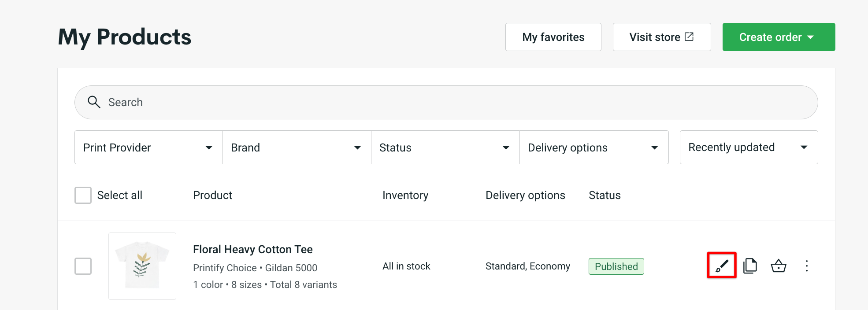Click the shopping basket order icon
The image size is (868, 310).
coord(778,266)
